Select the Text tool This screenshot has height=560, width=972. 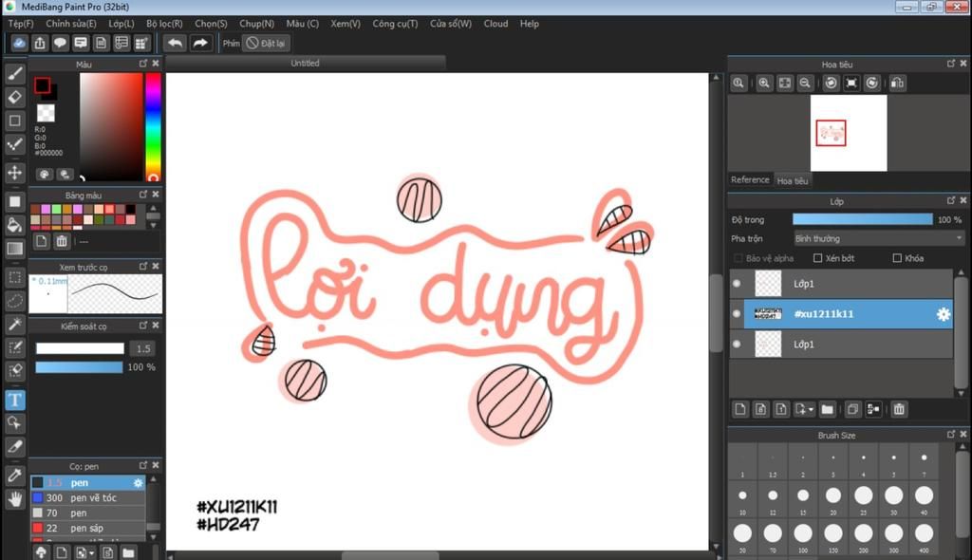click(x=15, y=400)
